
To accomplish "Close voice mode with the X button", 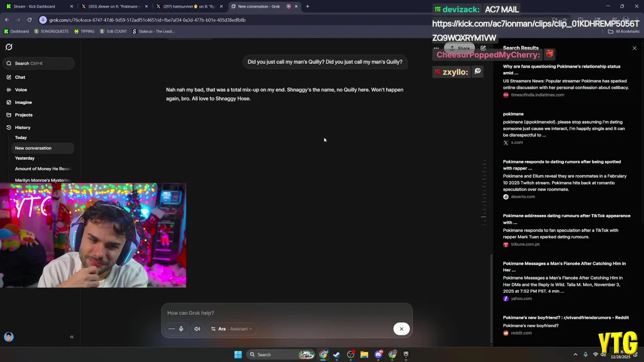I will pyautogui.click(x=401, y=329).
